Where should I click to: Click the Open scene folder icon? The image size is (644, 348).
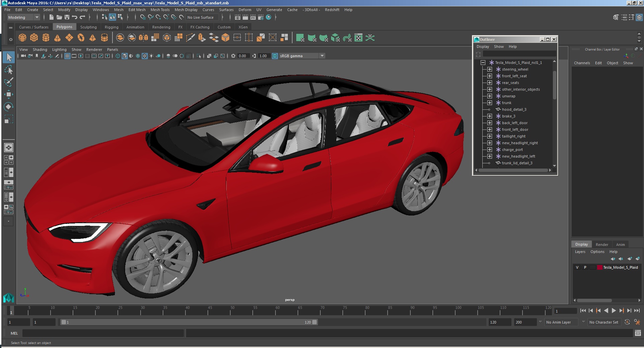click(59, 17)
